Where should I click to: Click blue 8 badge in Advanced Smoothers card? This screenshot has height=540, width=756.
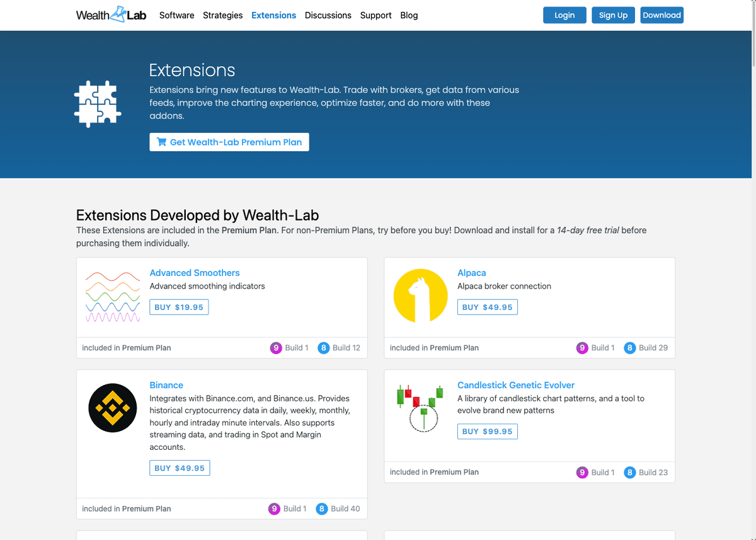pyautogui.click(x=323, y=348)
